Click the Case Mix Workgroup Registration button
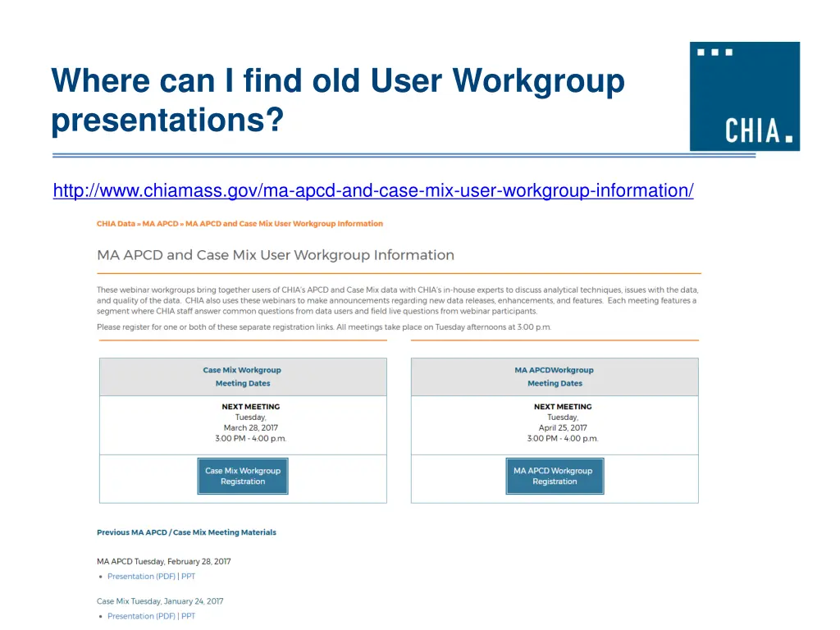840x630 pixels. click(242, 476)
